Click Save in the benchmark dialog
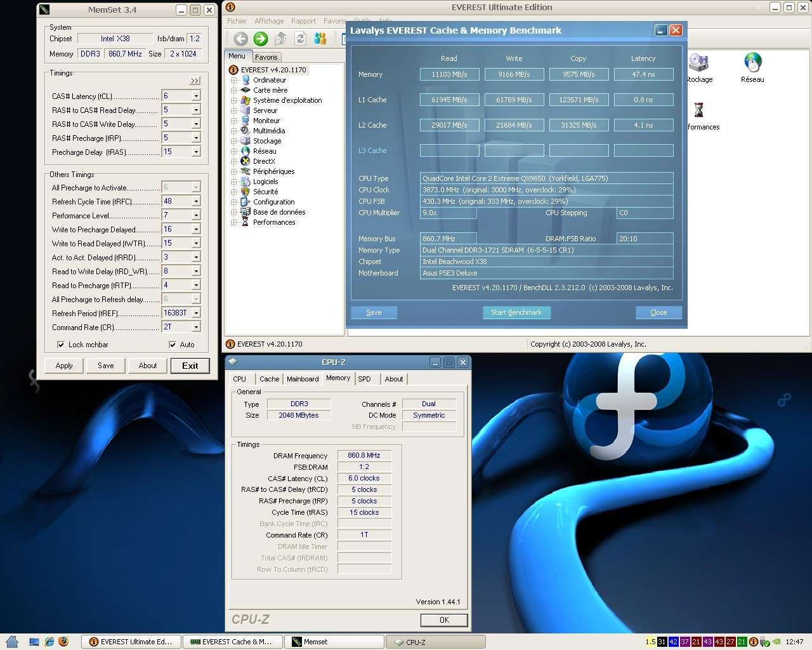 coord(374,312)
